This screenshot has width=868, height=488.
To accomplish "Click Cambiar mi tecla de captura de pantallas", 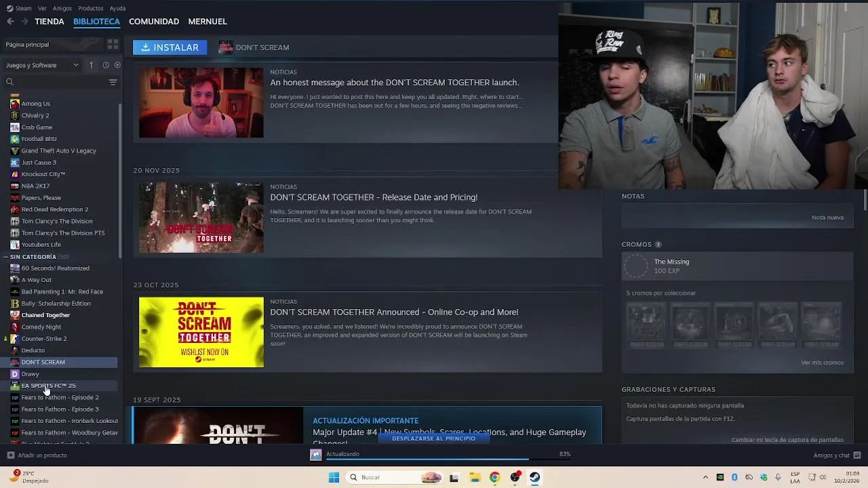I will 787,440.
